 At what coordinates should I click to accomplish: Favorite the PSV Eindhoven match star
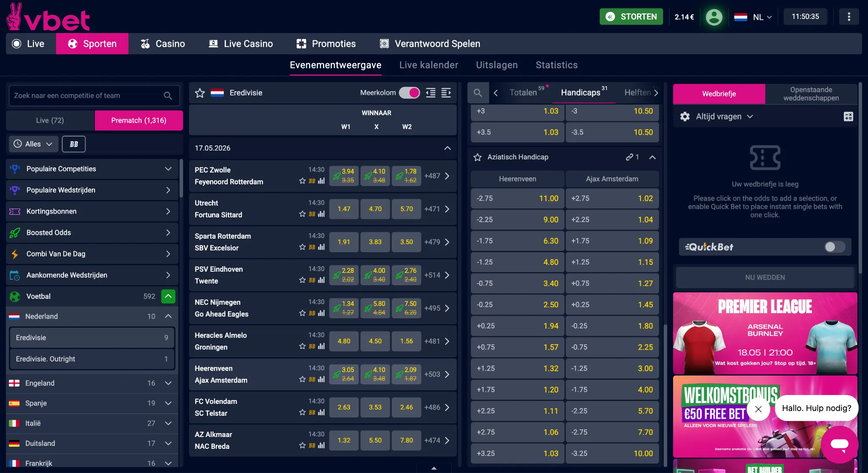pyautogui.click(x=302, y=280)
